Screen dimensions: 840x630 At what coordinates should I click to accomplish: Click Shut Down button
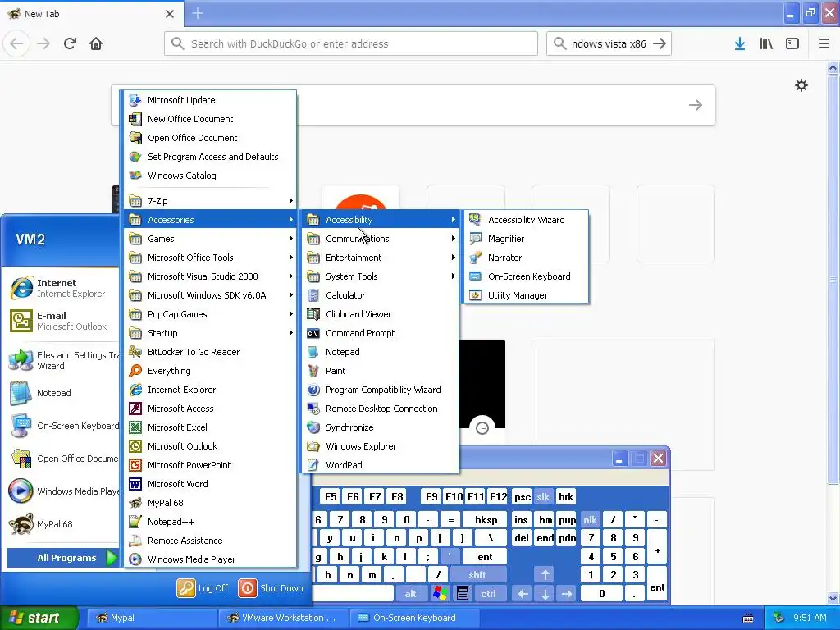point(271,588)
